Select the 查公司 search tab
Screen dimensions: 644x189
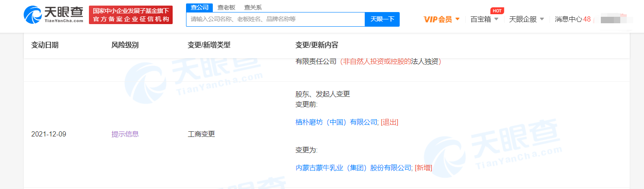199,7
